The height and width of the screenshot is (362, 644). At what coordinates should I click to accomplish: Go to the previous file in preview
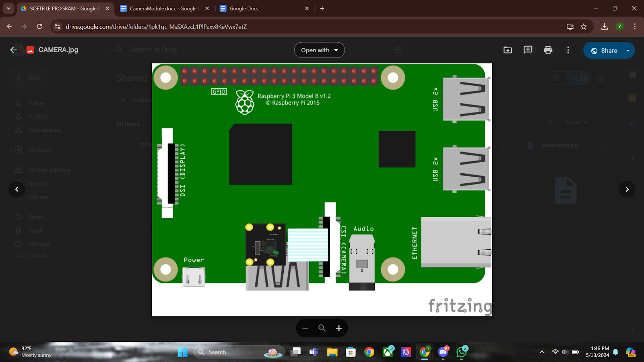pos(17,189)
